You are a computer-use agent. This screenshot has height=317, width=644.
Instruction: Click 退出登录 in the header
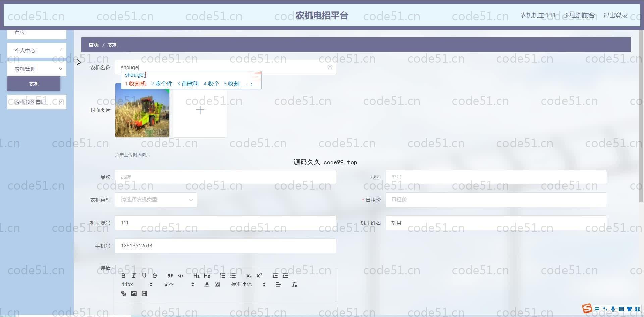pos(615,15)
